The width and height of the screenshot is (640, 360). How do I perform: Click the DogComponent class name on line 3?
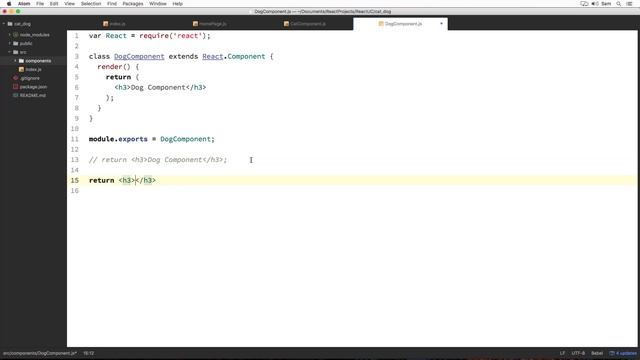(x=139, y=56)
